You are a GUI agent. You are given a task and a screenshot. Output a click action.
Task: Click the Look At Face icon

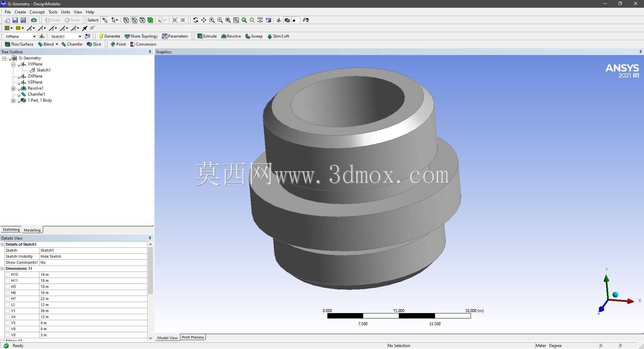coord(306,20)
